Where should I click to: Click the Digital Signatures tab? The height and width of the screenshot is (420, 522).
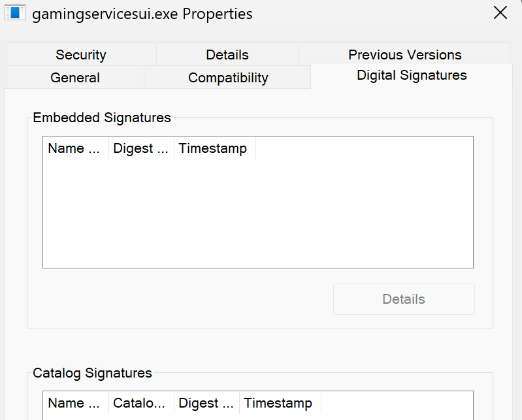point(412,76)
